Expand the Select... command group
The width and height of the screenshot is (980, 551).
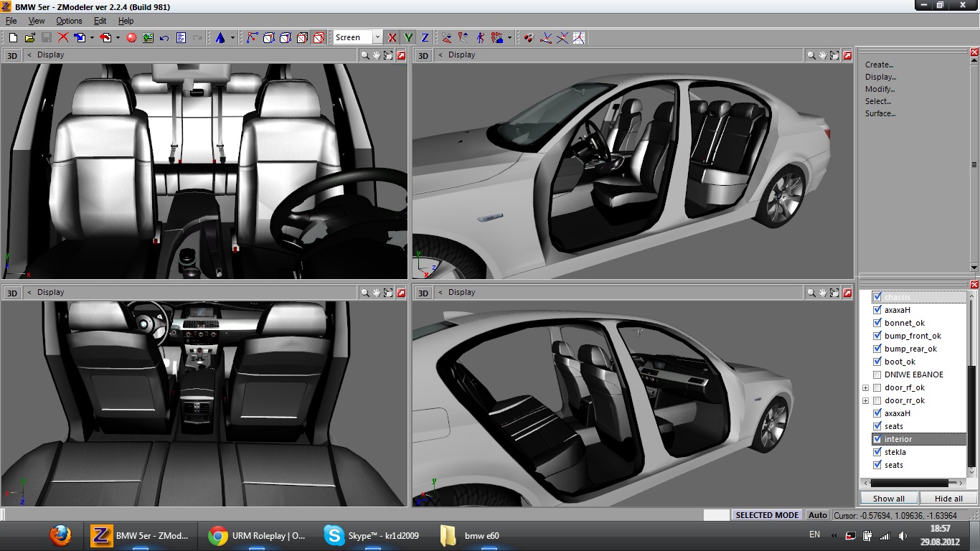[878, 101]
